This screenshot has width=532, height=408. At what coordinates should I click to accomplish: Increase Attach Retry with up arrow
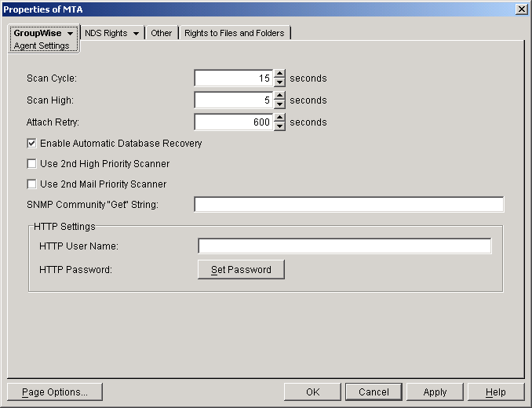[279, 118]
